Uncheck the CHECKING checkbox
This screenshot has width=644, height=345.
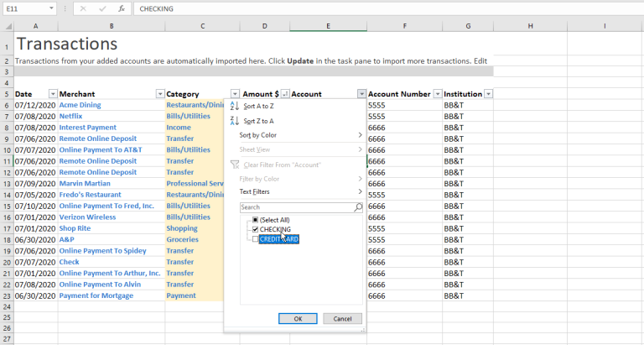coord(255,229)
